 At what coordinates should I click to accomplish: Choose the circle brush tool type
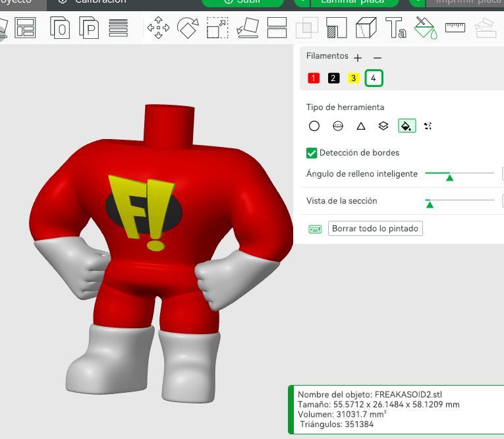[314, 126]
